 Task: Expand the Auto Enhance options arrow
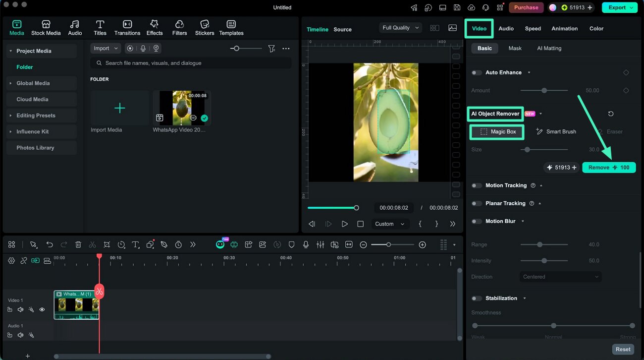[x=529, y=72]
